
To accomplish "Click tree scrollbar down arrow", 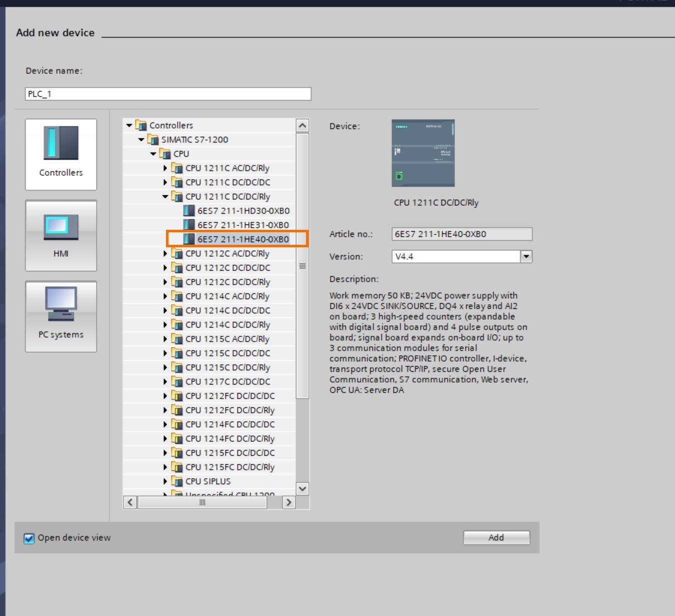I will (x=302, y=489).
